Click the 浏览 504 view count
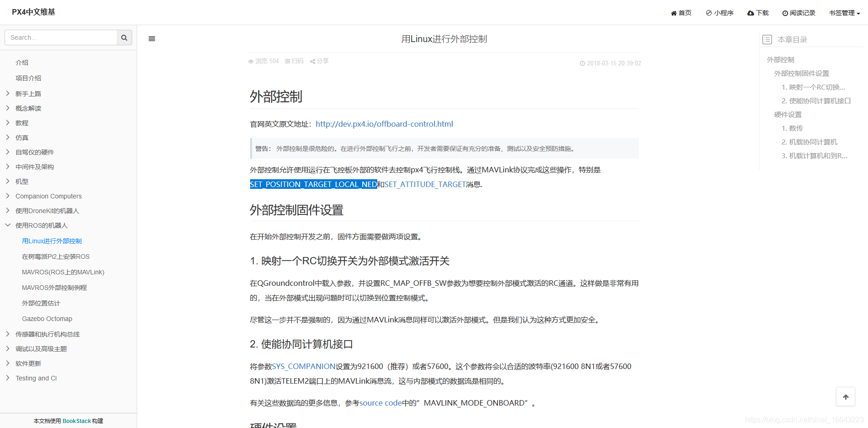Image resolution: width=868 pixels, height=428 pixels. pos(263,61)
